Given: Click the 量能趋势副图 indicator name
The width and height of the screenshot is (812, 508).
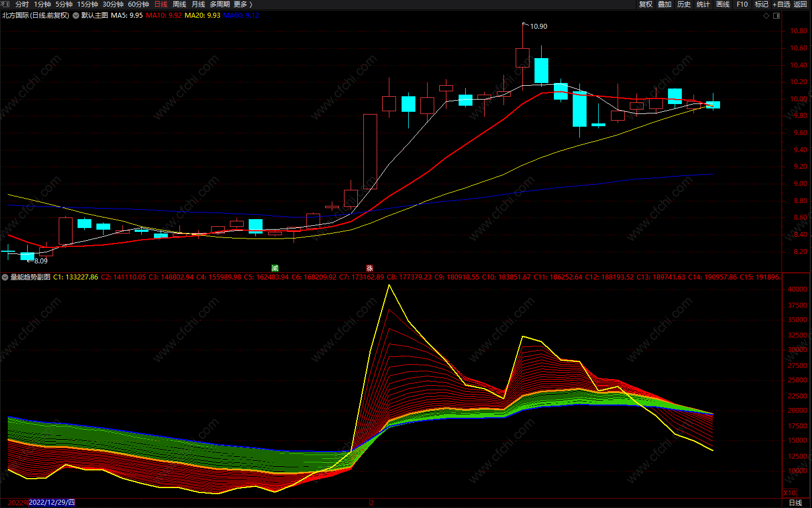Looking at the screenshot, I should click(30, 277).
